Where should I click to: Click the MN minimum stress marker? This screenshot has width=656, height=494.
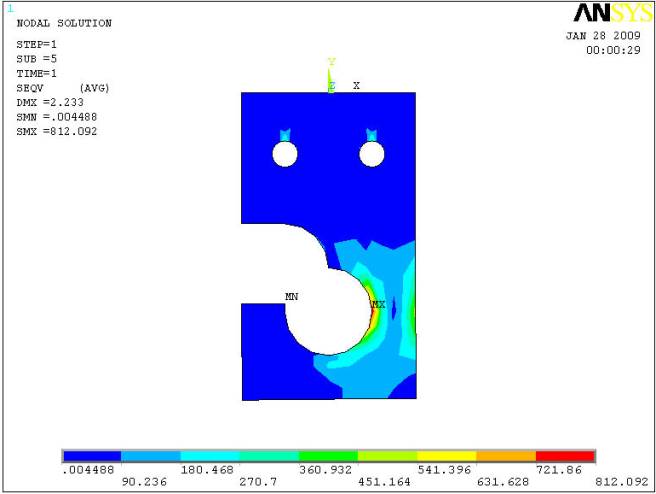coord(292,296)
